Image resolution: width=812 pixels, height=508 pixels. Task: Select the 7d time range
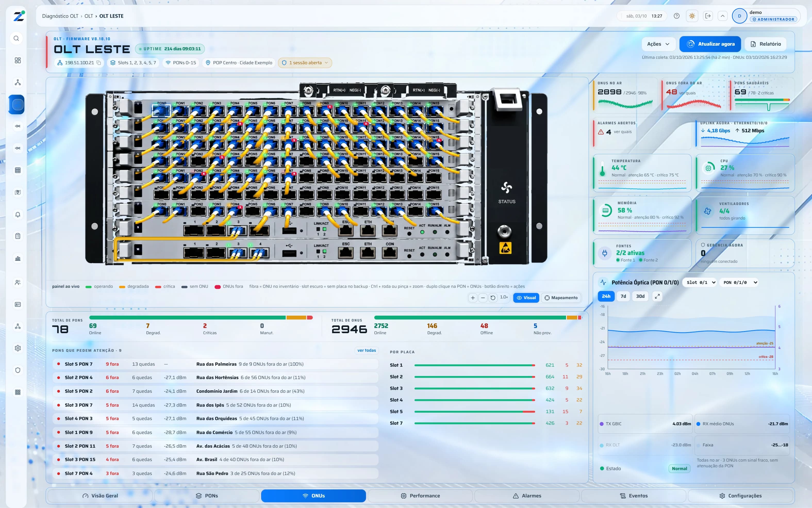[623, 296]
